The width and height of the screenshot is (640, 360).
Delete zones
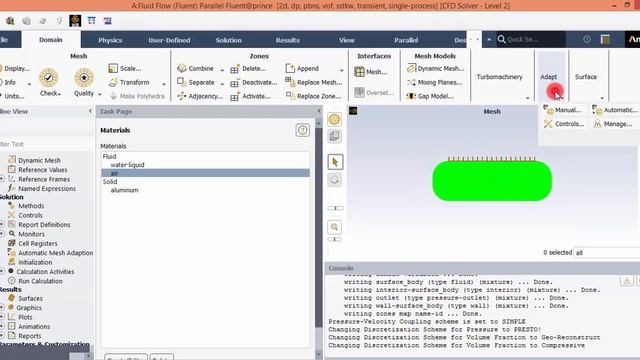point(248,69)
